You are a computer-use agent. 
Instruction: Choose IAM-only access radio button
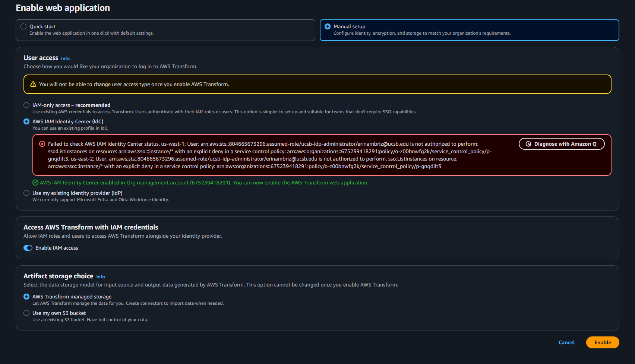click(x=26, y=105)
